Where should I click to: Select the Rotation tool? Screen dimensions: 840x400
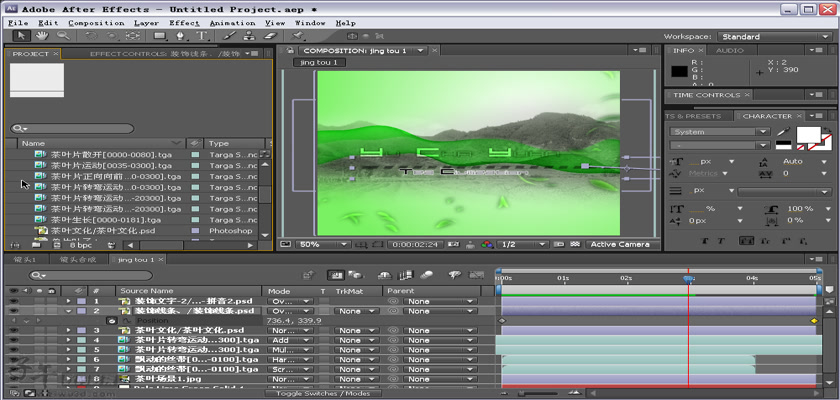pyautogui.click(x=90, y=36)
